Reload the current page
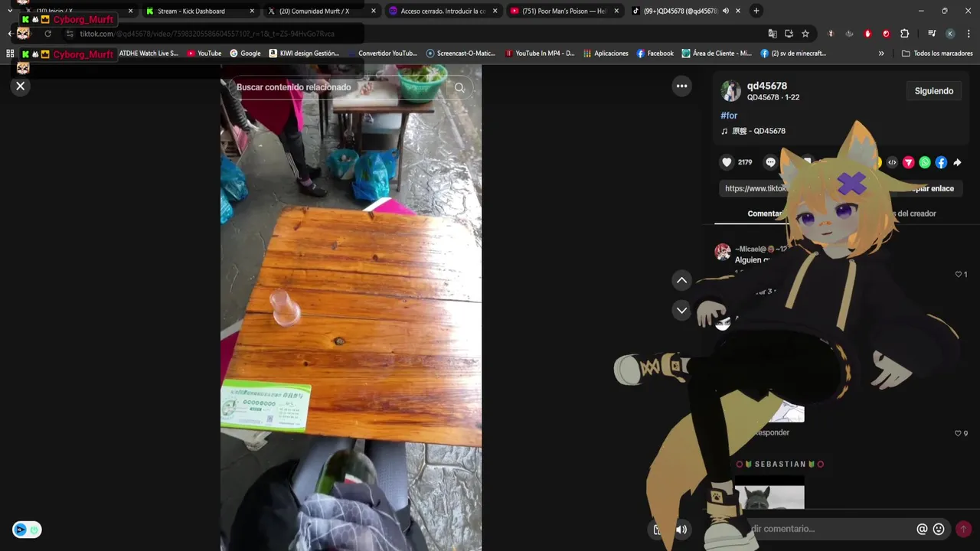980x551 pixels. pyautogui.click(x=47, y=34)
